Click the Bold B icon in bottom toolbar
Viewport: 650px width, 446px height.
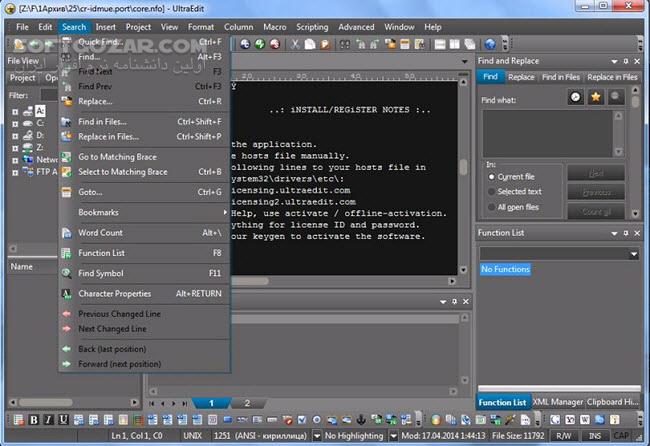[x=34, y=420]
